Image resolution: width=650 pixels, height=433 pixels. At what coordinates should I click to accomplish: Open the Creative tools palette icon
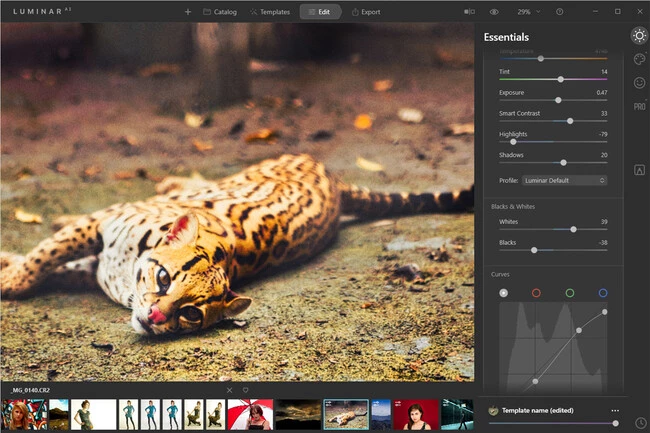click(x=639, y=59)
